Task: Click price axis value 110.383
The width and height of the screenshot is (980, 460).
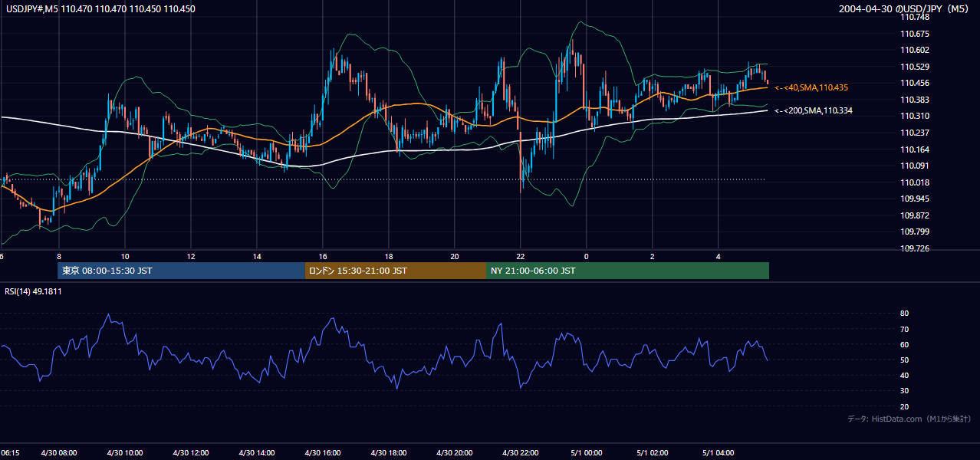Action: [915, 100]
